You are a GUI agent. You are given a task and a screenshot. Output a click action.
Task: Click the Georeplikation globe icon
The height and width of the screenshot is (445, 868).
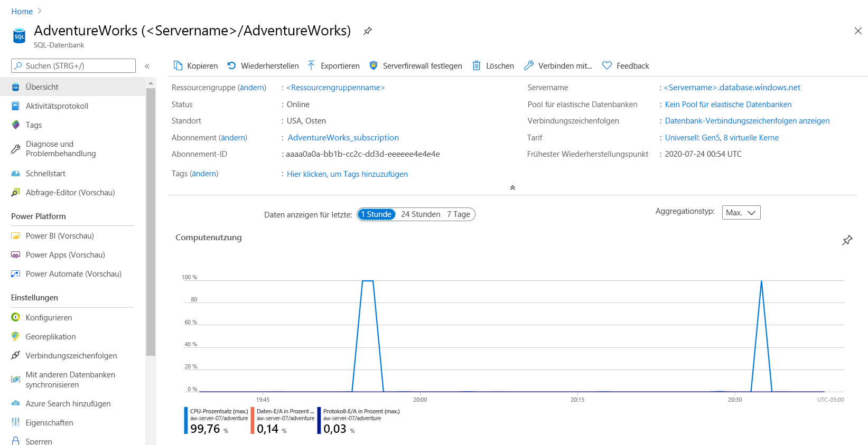point(16,336)
